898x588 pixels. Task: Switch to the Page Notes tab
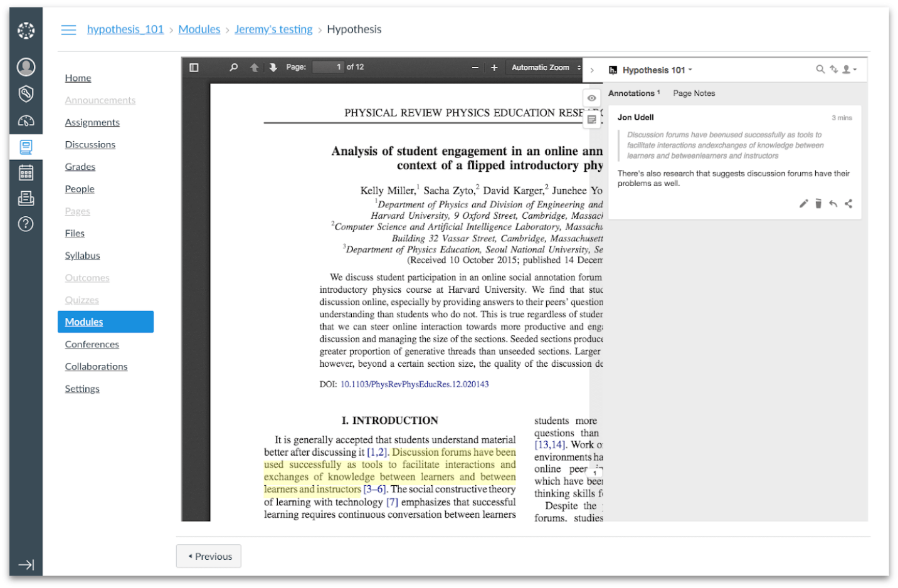pyautogui.click(x=694, y=93)
